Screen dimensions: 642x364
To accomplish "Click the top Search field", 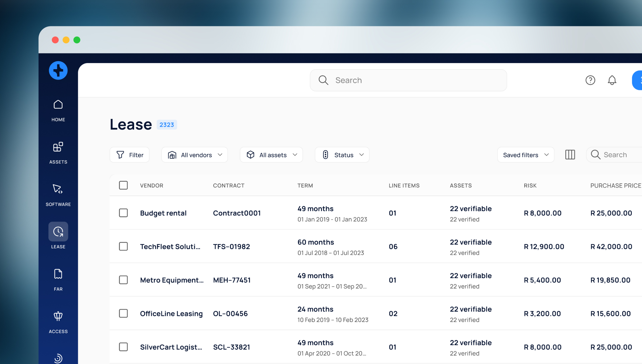I will click(408, 80).
